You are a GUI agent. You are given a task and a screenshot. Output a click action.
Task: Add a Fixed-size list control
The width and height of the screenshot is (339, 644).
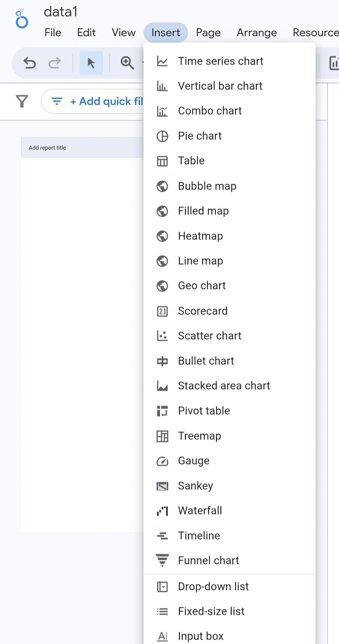click(211, 611)
